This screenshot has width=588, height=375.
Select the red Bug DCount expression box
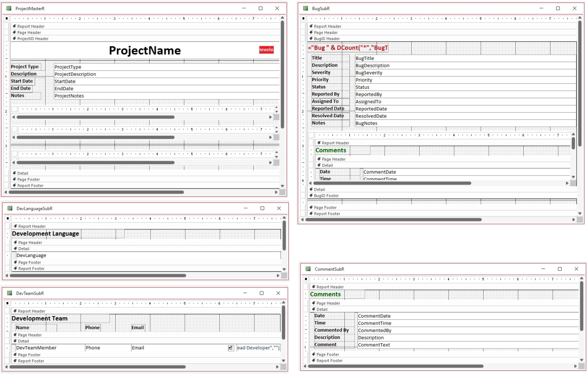[x=348, y=48]
